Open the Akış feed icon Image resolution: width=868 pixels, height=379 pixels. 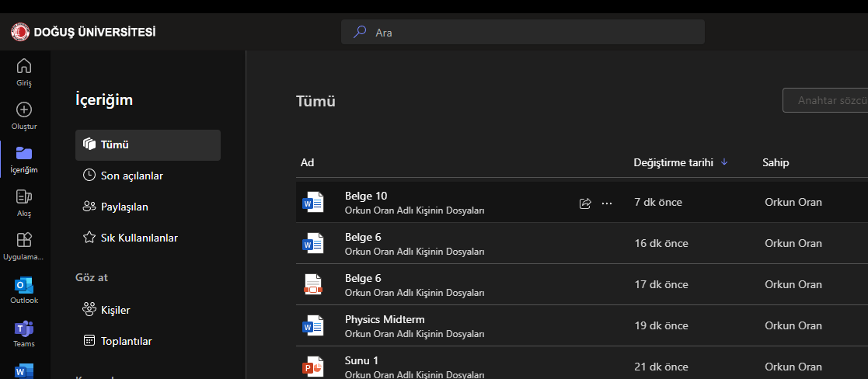click(x=24, y=196)
